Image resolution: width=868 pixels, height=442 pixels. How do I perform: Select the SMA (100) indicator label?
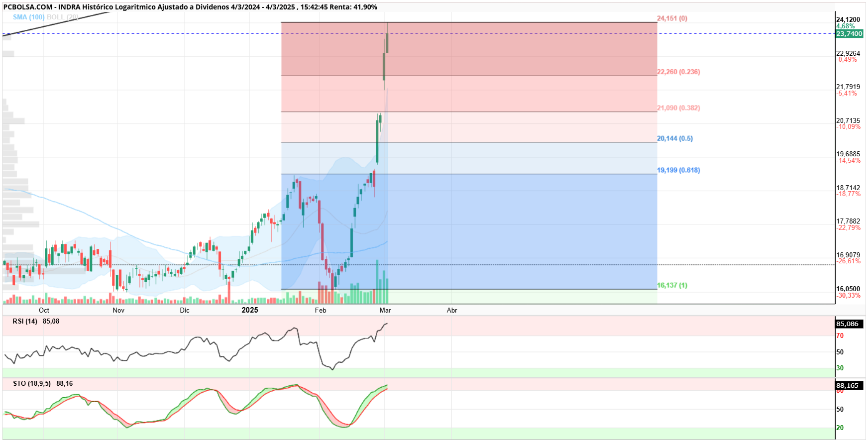point(29,17)
